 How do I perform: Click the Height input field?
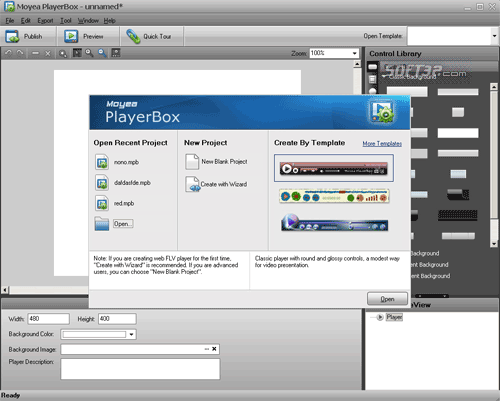click(117, 319)
